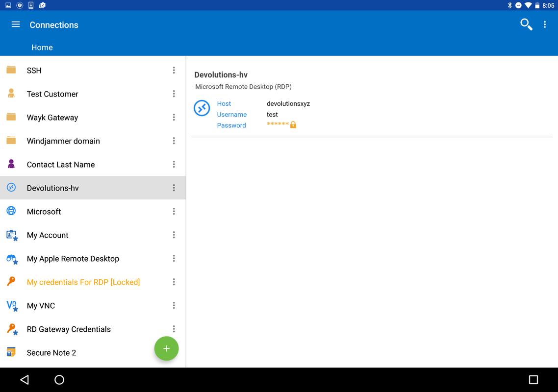Open the Windjammer domain row options menu
Image resolution: width=558 pixels, height=392 pixels.
[174, 141]
